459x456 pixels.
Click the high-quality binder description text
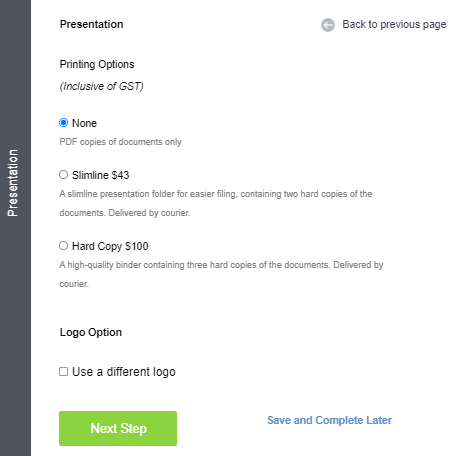click(x=221, y=274)
